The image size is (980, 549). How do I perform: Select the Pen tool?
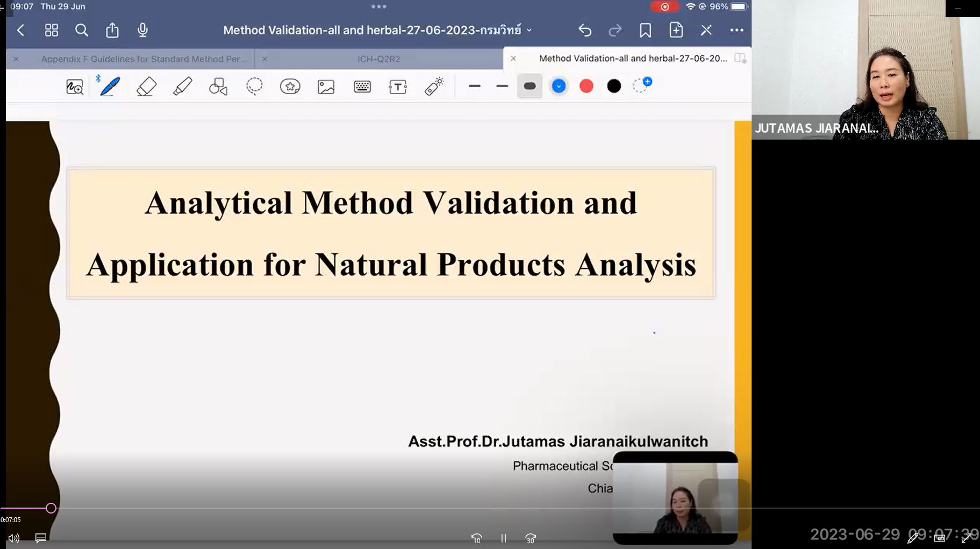tap(110, 87)
